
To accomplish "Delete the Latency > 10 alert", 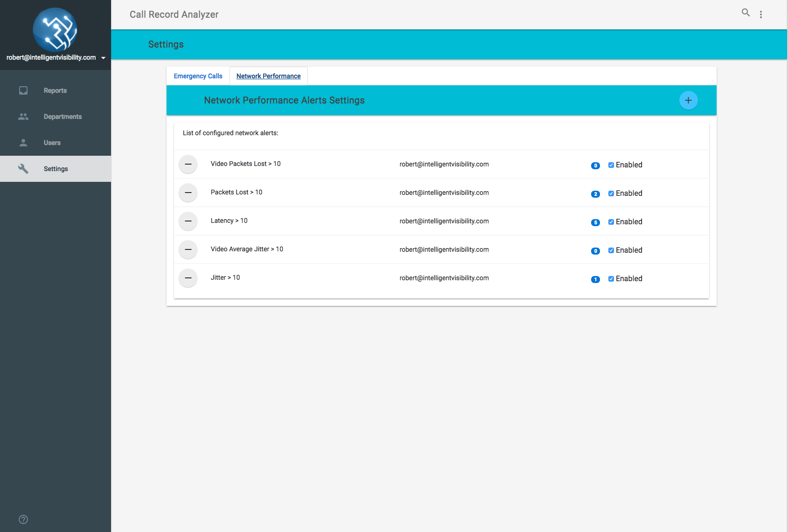I will click(x=188, y=221).
